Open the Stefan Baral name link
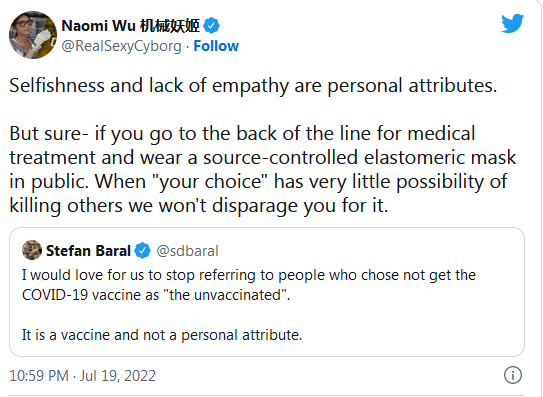Screen dimensions: 543x397 tap(88, 250)
